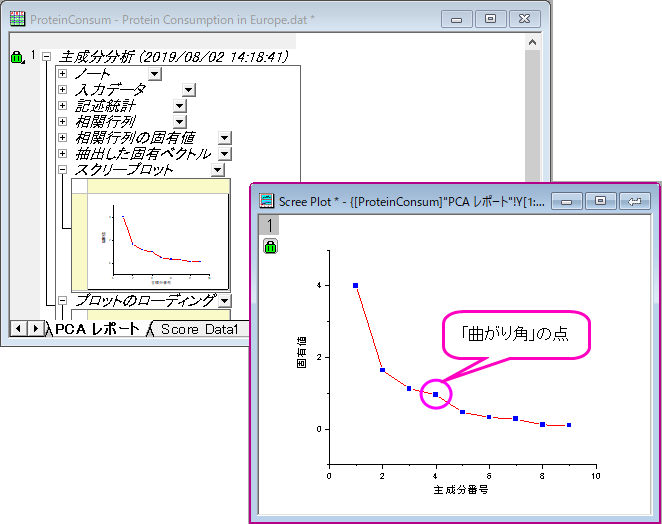662x524 pixels.
Task: Switch to the Score Data1 sheet tab
Action: tap(200, 329)
